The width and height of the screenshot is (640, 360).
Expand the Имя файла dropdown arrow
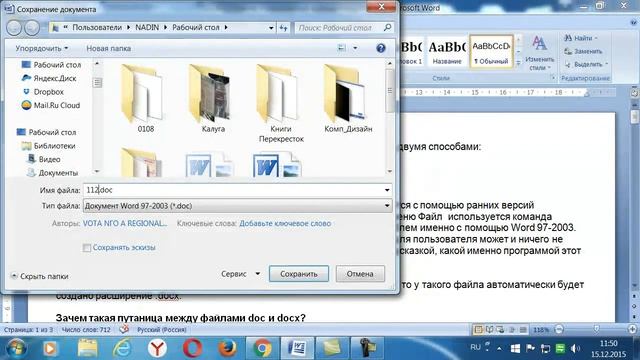click(387, 190)
